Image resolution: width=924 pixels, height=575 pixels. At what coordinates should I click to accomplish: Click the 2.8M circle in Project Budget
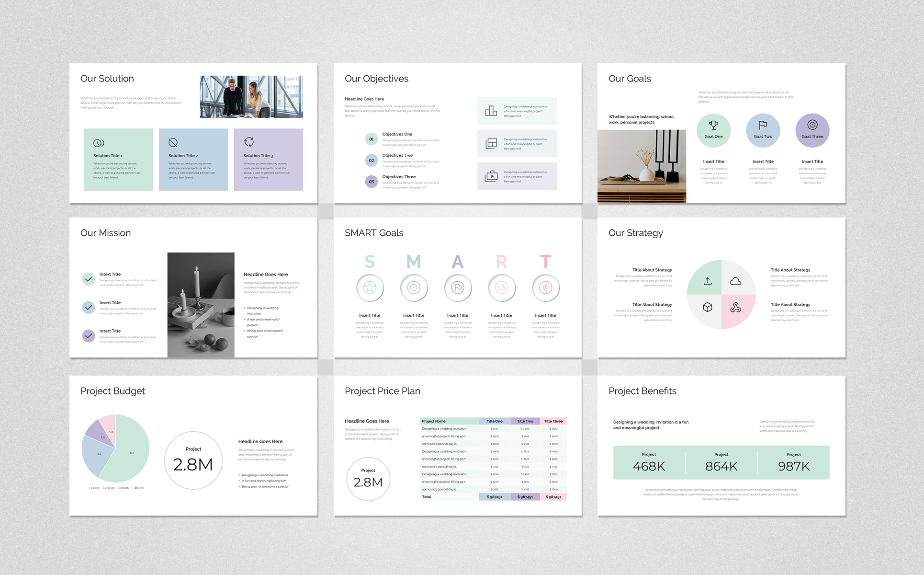193,460
